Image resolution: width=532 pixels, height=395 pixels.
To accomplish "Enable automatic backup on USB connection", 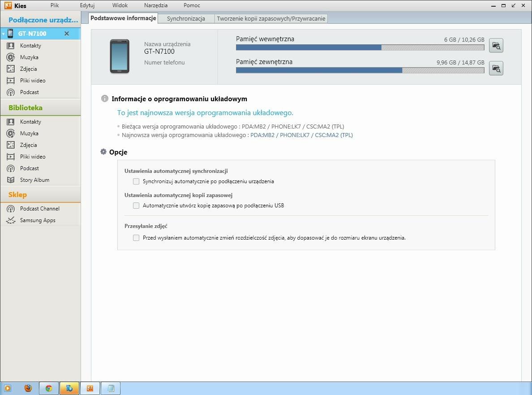I will [x=136, y=205].
